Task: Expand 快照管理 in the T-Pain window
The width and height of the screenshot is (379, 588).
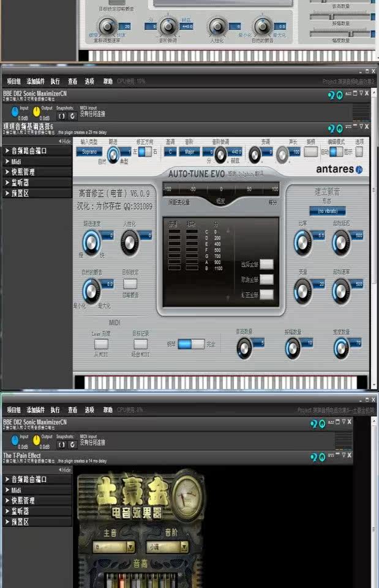Action: (x=37, y=500)
